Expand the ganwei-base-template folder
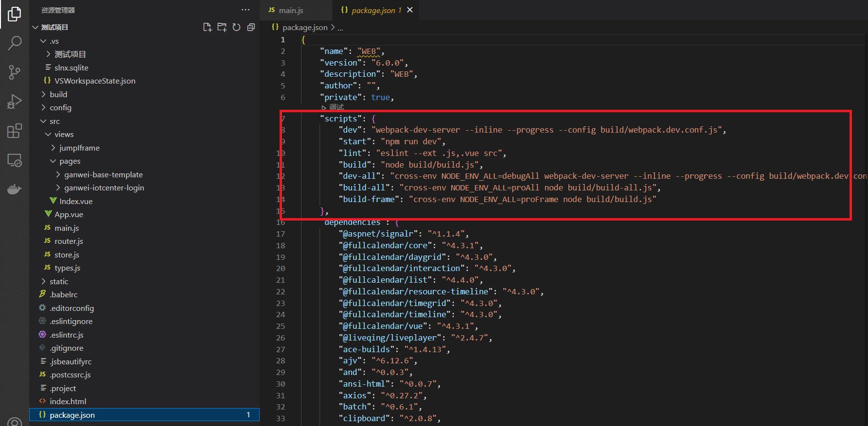This screenshot has width=868, height=426. point(103,174)
